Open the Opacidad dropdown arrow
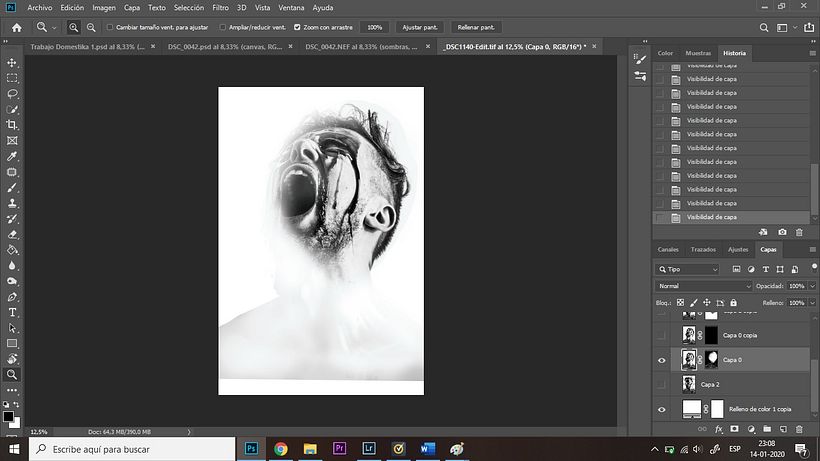 coord(813,286)
